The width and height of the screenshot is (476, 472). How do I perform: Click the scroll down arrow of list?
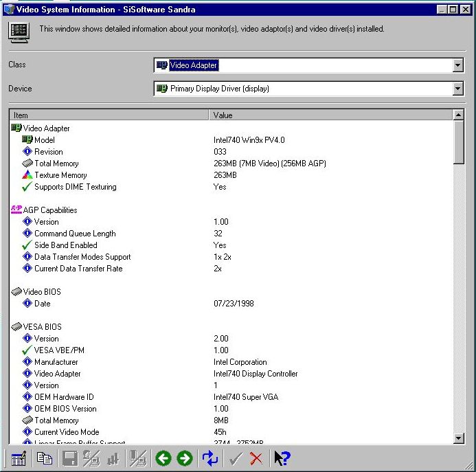[x=458, y=438]
